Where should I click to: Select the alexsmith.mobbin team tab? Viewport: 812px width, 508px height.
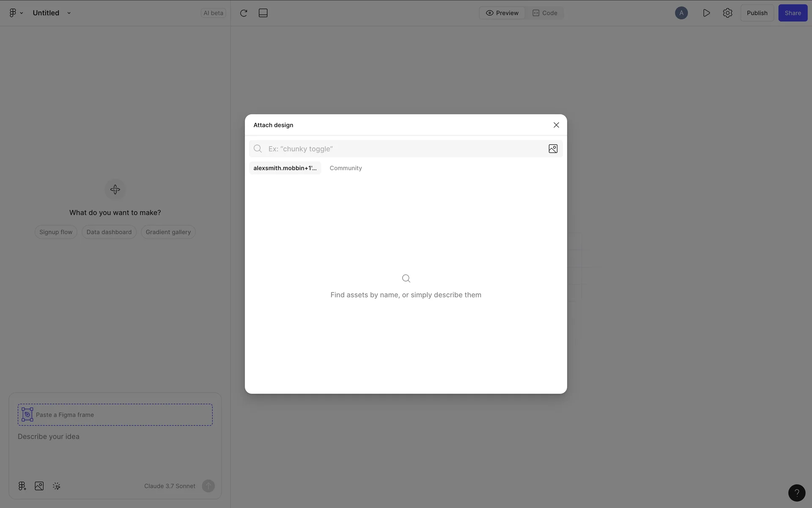click(x=285, y=168)
